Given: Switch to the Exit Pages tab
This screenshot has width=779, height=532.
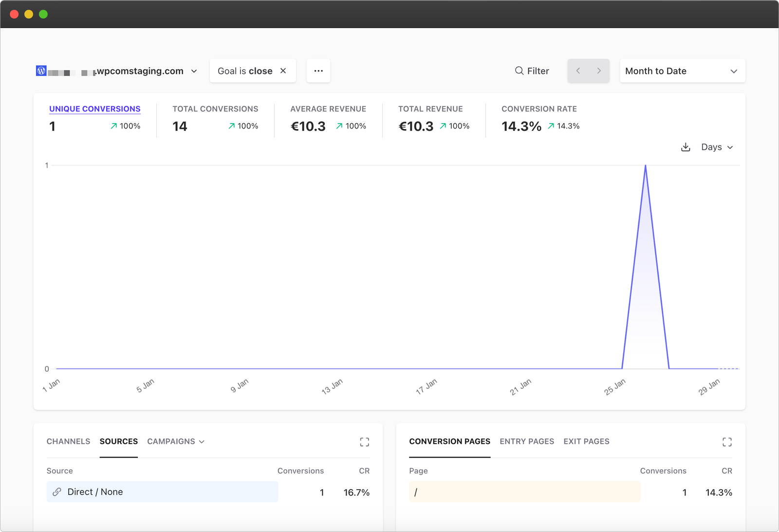Looking at the screenshot, I should click(x=586, y=441).
